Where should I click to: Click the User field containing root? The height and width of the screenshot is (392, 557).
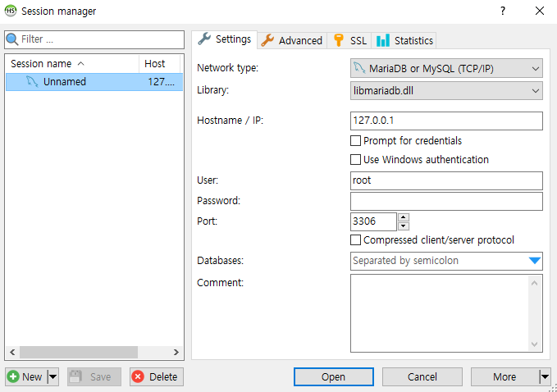click(446, 180)
